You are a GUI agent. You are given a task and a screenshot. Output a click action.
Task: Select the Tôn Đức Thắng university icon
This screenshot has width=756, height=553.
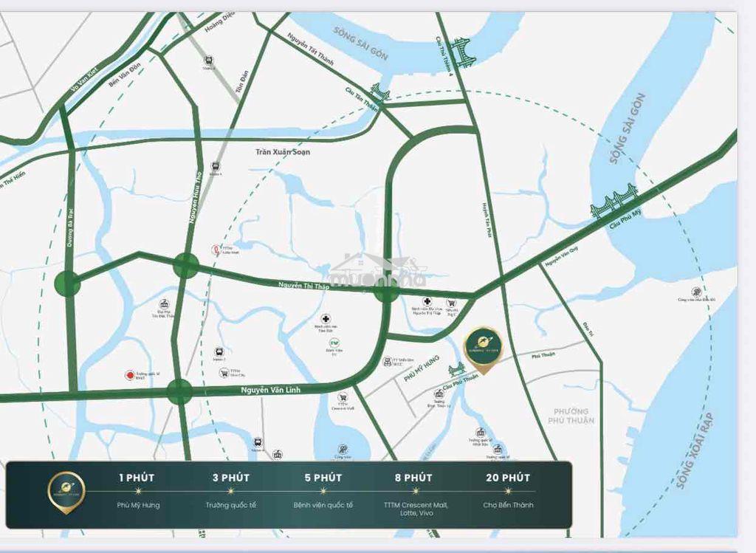[x=165, y=304]
